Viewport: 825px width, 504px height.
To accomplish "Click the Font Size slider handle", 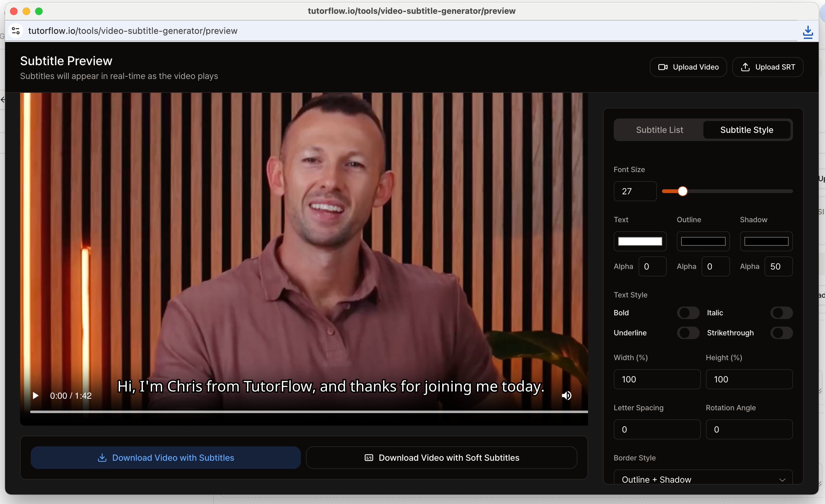I will (x=682, y=191).
